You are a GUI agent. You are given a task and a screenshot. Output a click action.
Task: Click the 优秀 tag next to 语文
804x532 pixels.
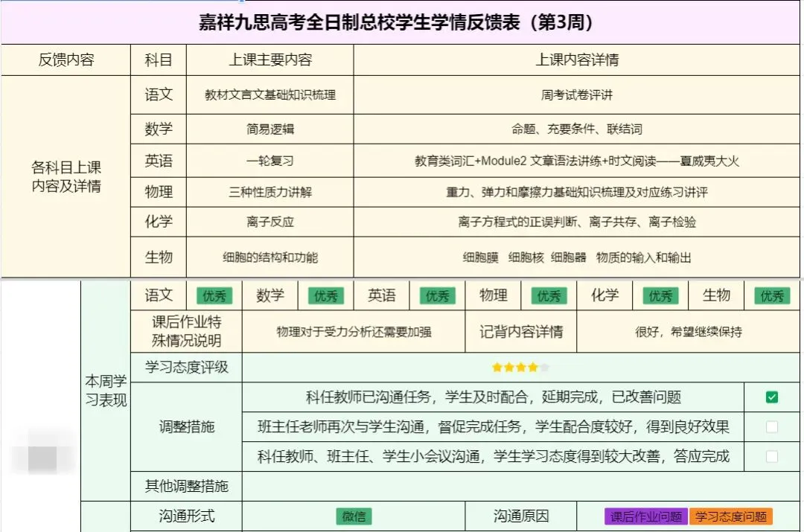point(214,295)
